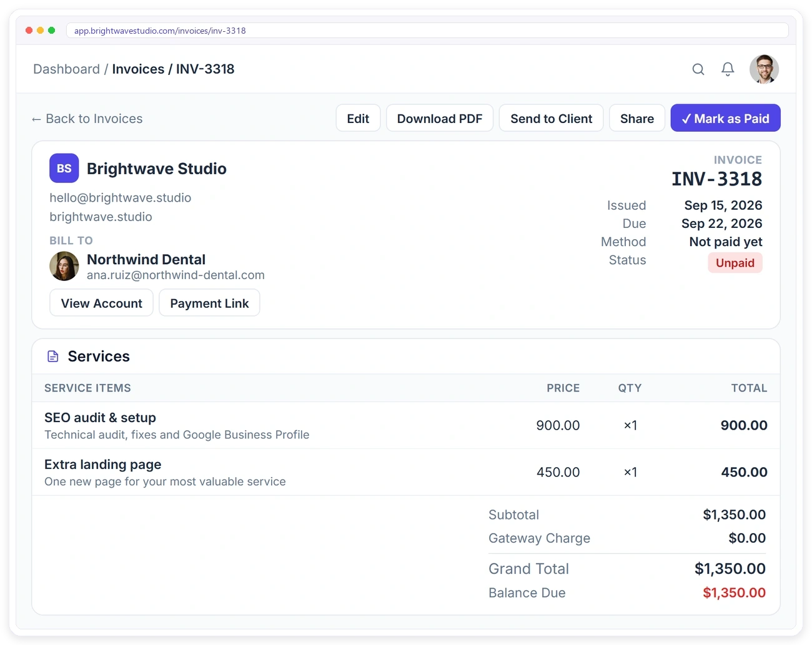Open the user profile avatar
Screen dimensions: 812x645
(x=764, y=69)
